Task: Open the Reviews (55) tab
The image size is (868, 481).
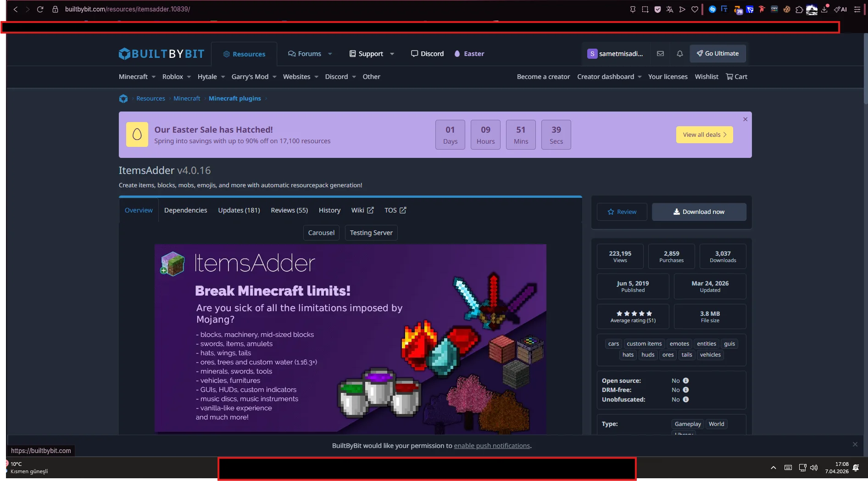Action: point(289,210)
